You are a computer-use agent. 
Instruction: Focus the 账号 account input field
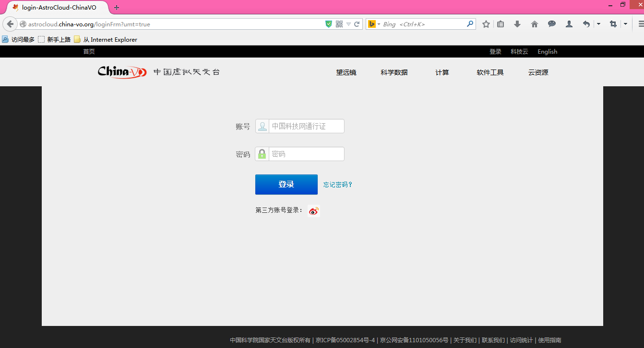click(x=306, y=127)
